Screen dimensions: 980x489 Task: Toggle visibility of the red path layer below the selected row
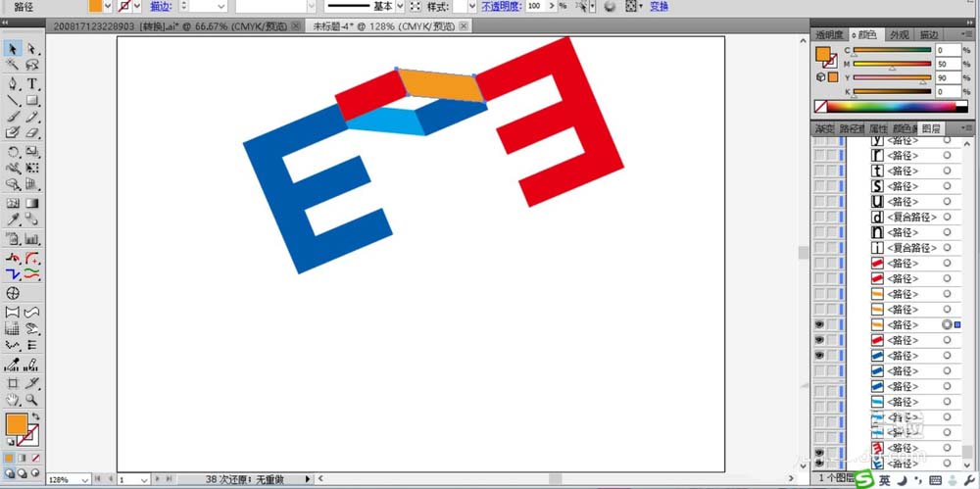click(x=818, y=340)
